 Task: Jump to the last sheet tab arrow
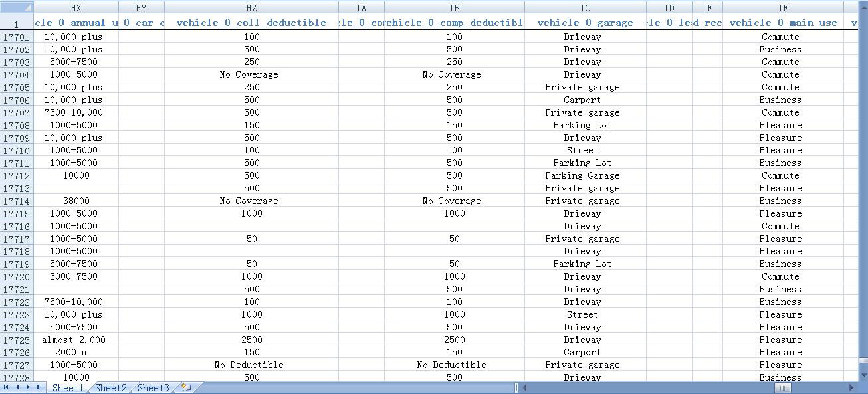coord(39,387)
